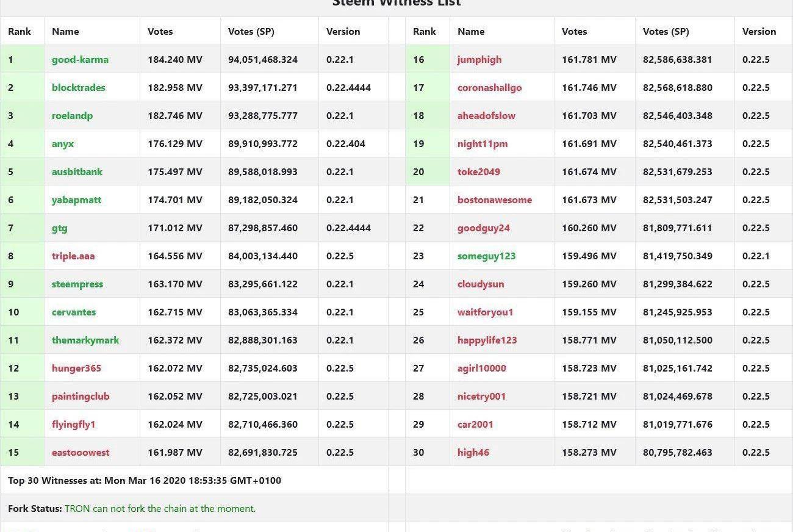Open toke2049 witness link
Viewport: 793px width, 532px height.
click(x=479, y=172)
